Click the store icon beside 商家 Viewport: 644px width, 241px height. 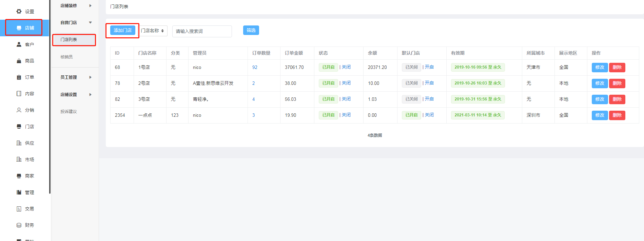[x=19, y=176]
